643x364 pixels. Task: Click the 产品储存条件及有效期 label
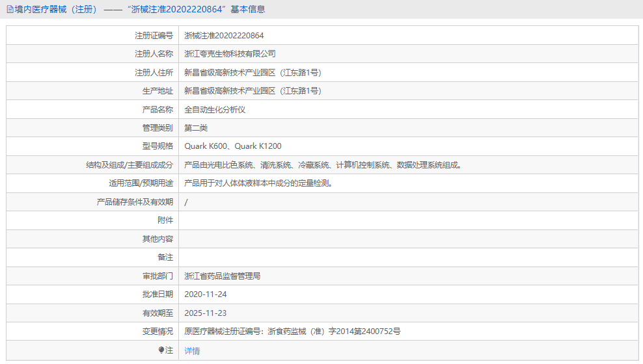pos(135,202)
